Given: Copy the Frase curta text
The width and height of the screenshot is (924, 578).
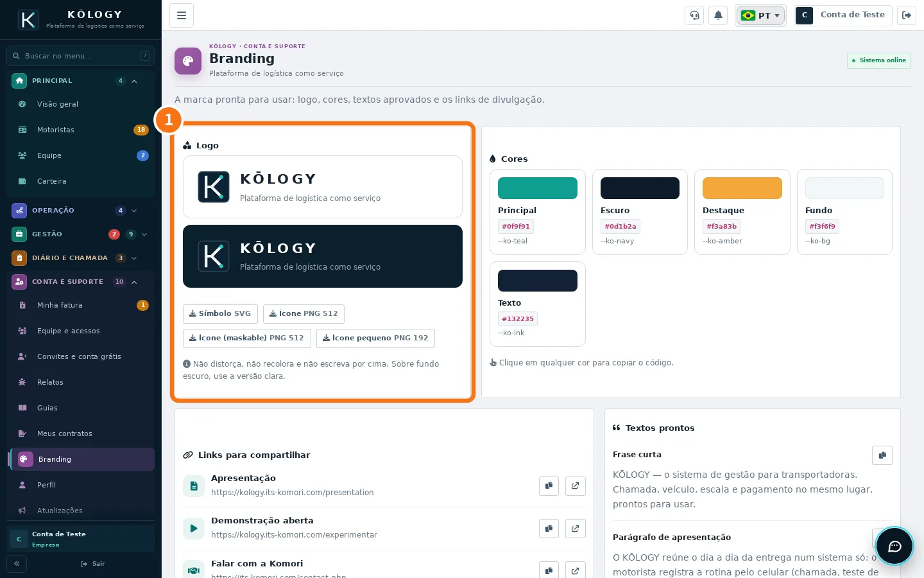Looking at the screenshot, I should click(882, 455).
